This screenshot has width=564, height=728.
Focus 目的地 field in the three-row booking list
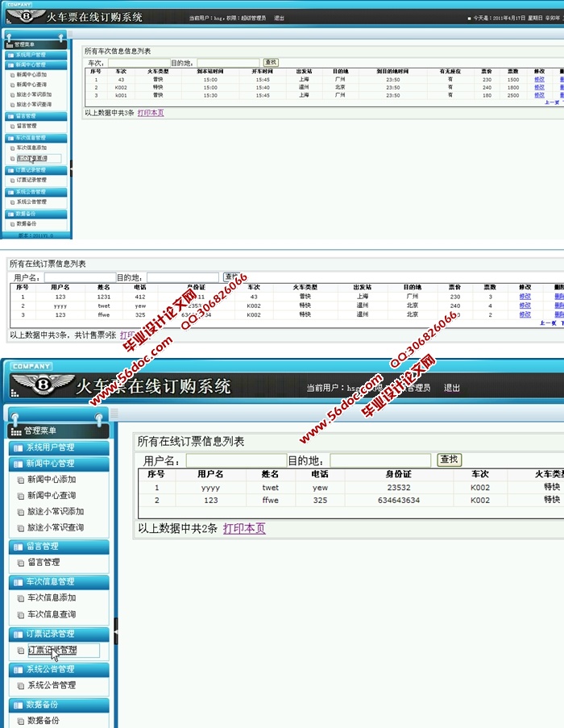(x=183, y=277)
